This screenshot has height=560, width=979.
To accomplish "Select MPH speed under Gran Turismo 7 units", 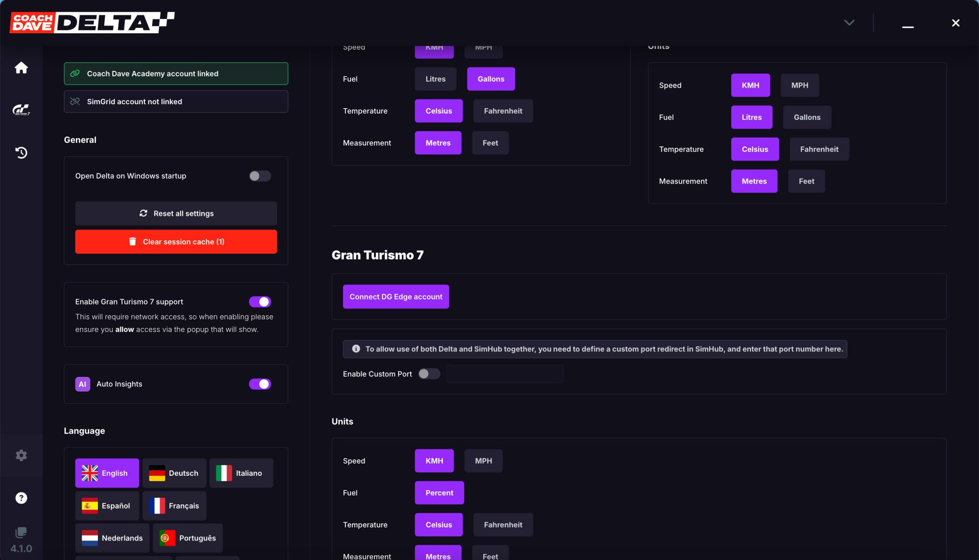I will 483,461.
